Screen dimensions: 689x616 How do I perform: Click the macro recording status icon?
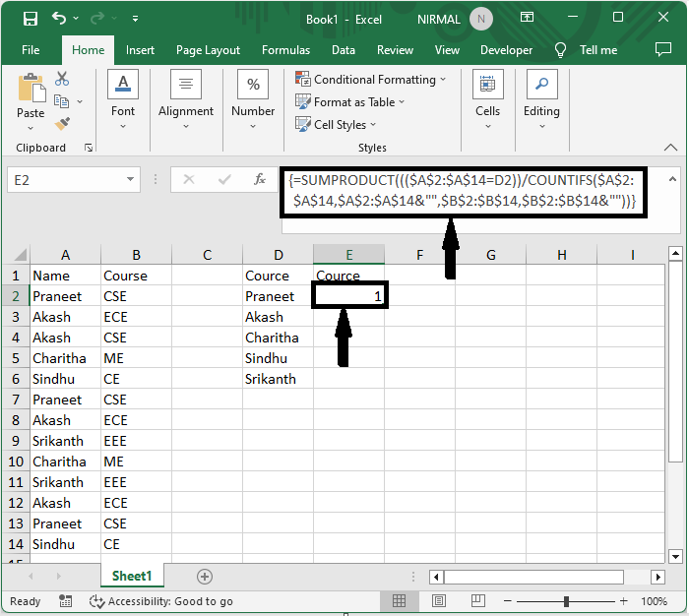[66, 601]
